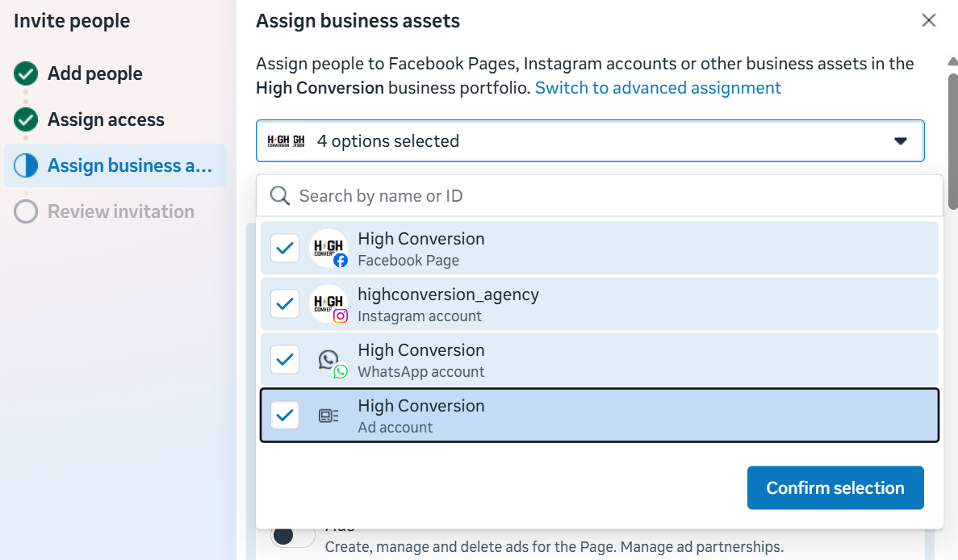This screenshot has width=958, height=560.
Task: Click the highconversion_agency Instagram profile icon
Action: [x=328, y=303]
